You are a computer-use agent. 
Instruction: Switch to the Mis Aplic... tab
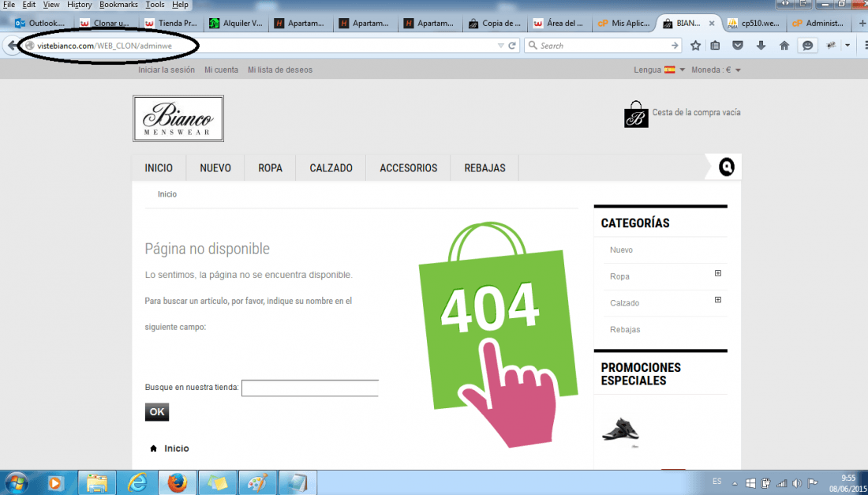click(624, 23)
